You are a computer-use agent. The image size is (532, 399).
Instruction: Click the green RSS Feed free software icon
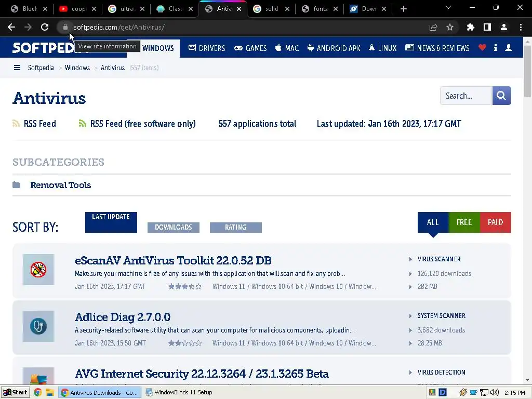pos(83,124)
